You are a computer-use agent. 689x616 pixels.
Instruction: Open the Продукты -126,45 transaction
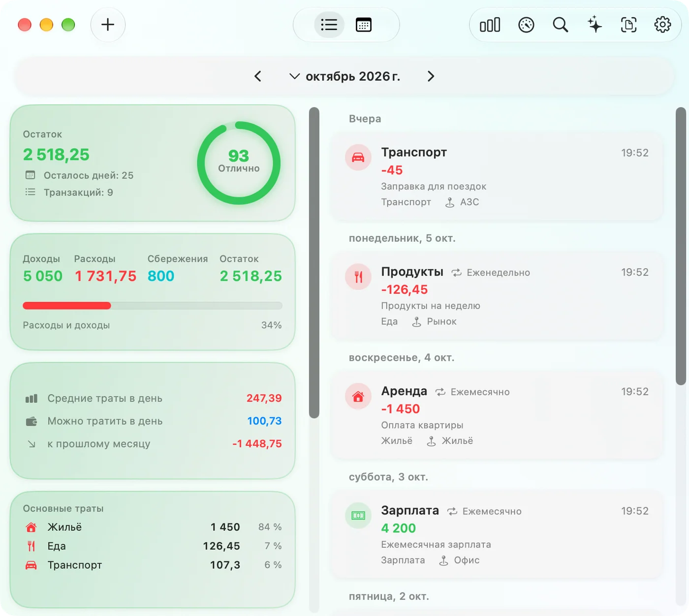click(x=497, y=297)
